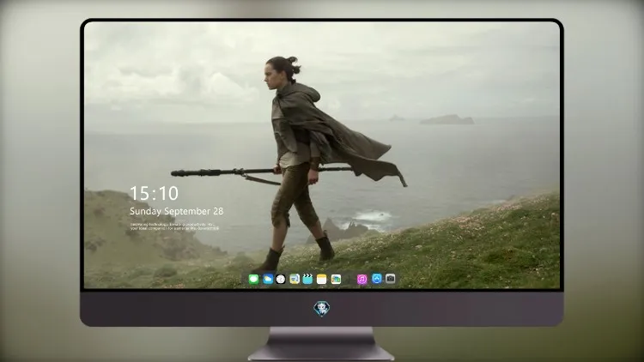644x362 pixels.
Task: Open the blue App Store icon
Action: (377, 279)
